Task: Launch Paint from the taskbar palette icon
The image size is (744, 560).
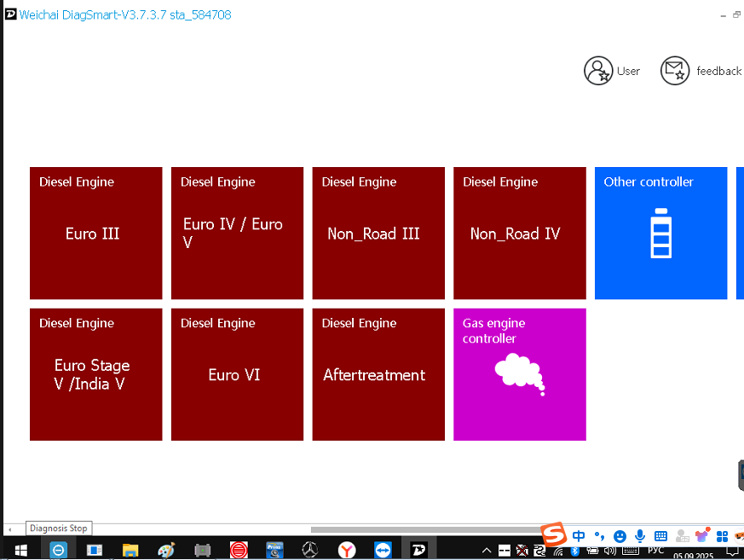Action: pyautogui.click(x=166, y=550)
